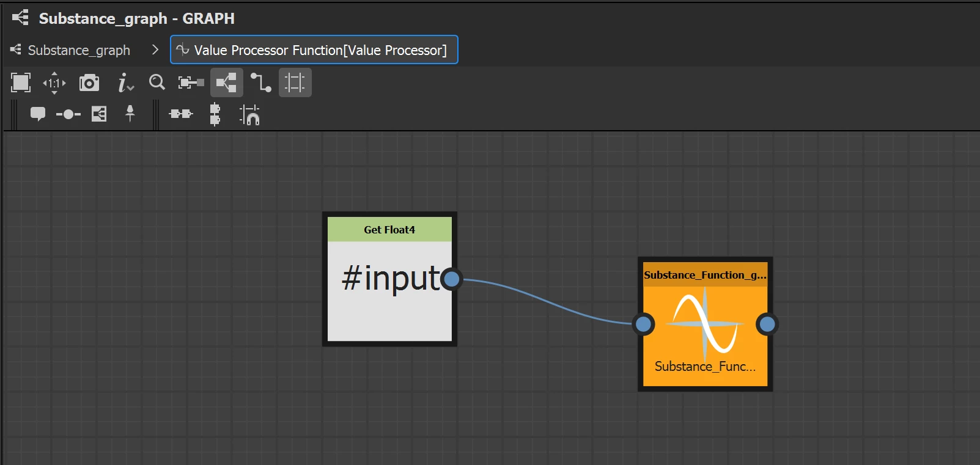The image size is (980, 465).
Task: Take a graph snapshot with the camera icon
Action: pyautogui.click(x=89, y=82)
